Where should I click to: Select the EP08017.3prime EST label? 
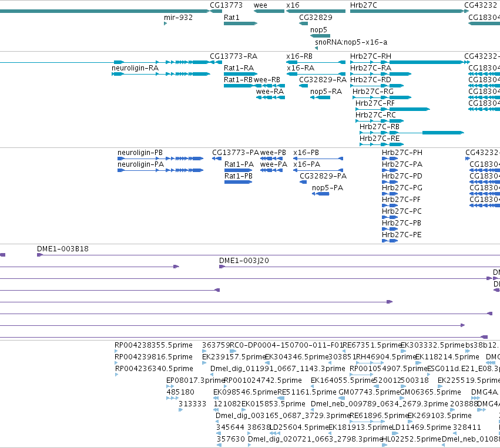point(195,381)
